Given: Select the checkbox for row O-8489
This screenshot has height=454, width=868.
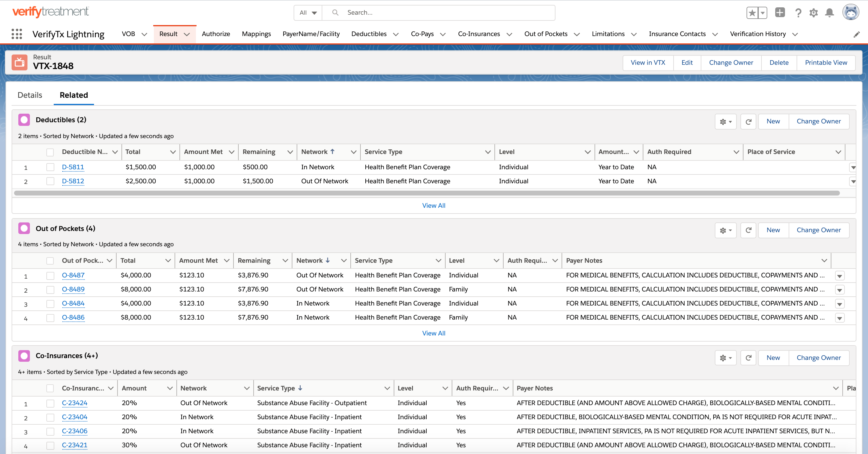Looking at the screenshot, I should click(50, 289).
